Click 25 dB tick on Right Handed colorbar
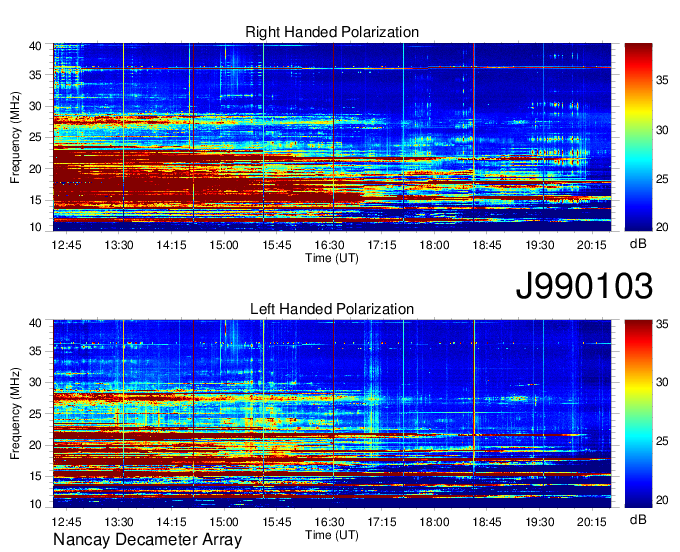 click(x=662, y=179)
